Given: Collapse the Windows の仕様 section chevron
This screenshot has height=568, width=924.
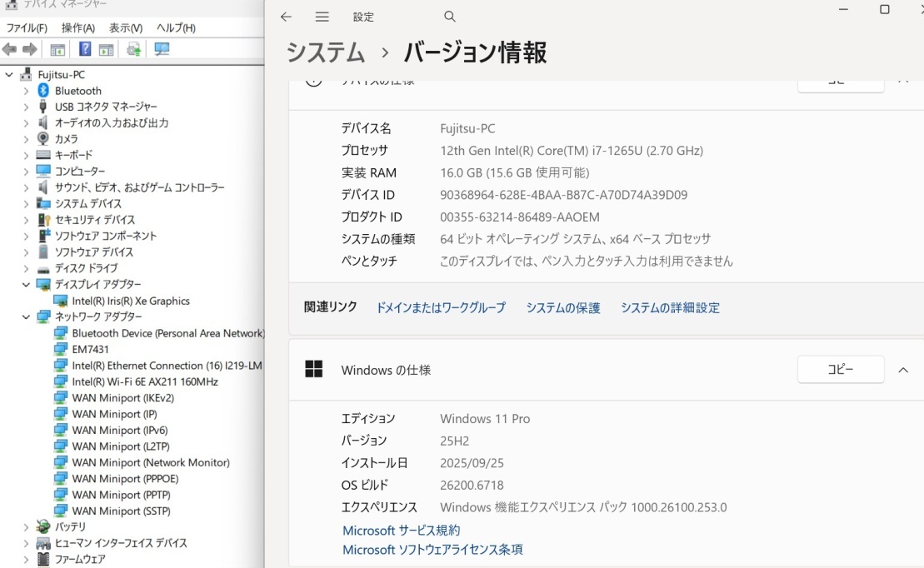Looking at the screenshot, I should coord(903,370).
